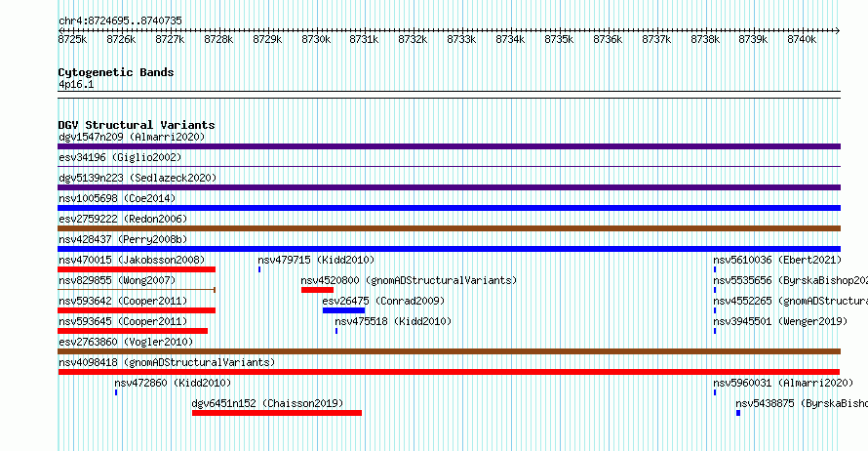Screen dimensions: 868x451
Task: Click the blue mark under nsv472860 (Kidd2010)
Action: coord(116,392)
